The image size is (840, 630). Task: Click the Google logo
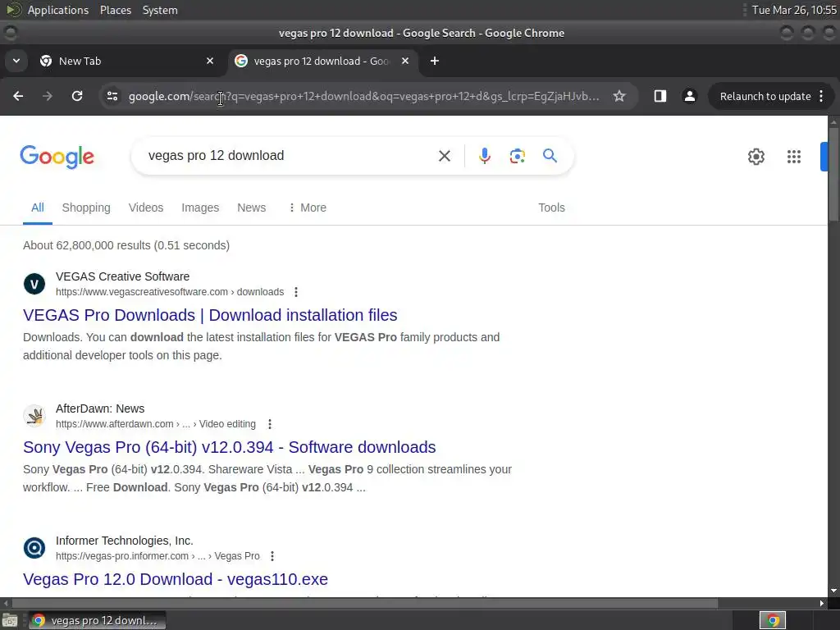coord(57,157)
